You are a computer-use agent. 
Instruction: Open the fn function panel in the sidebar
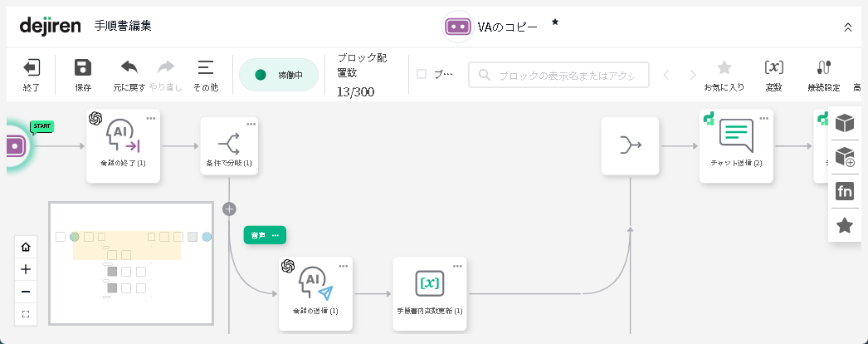click(x=845, y=192)
